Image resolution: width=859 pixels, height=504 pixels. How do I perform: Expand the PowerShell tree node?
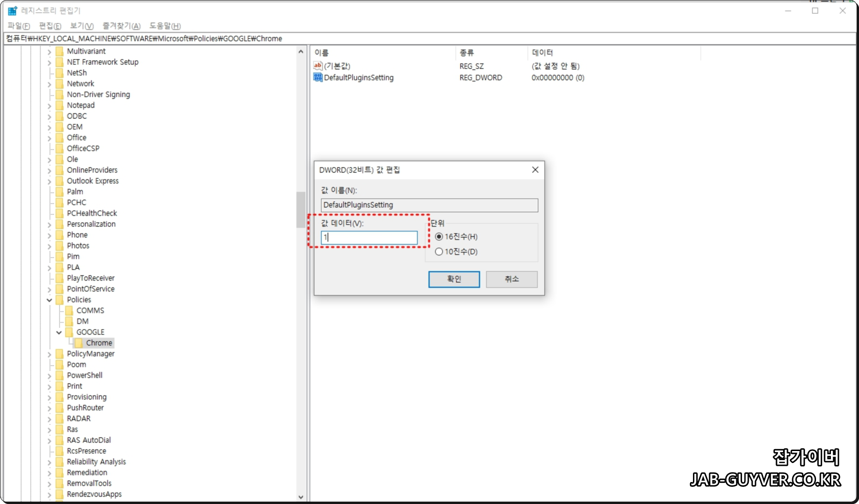pos(49,376)
